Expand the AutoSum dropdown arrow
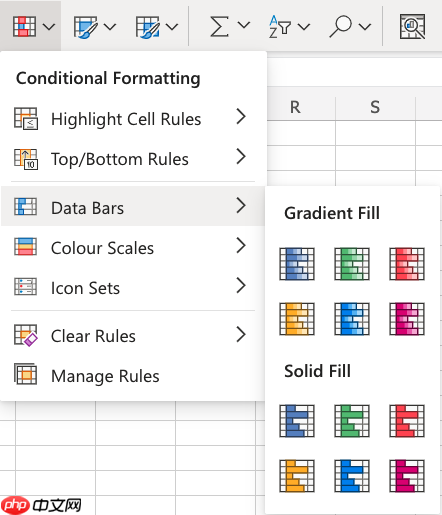 244,25
